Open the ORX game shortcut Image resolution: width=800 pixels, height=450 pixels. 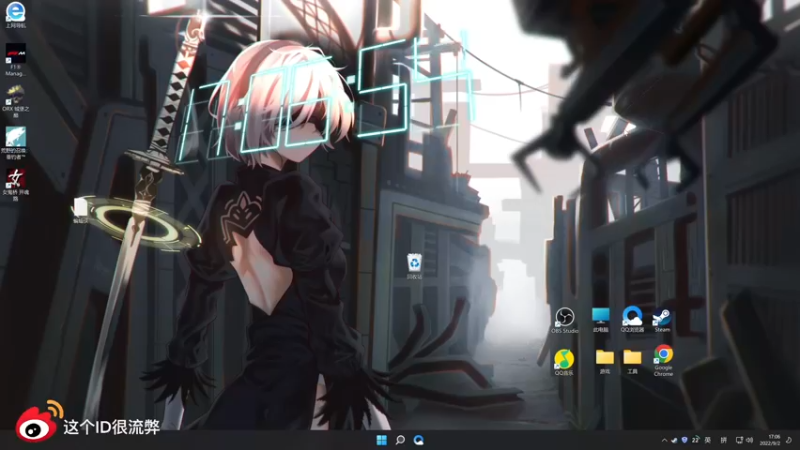16,101
